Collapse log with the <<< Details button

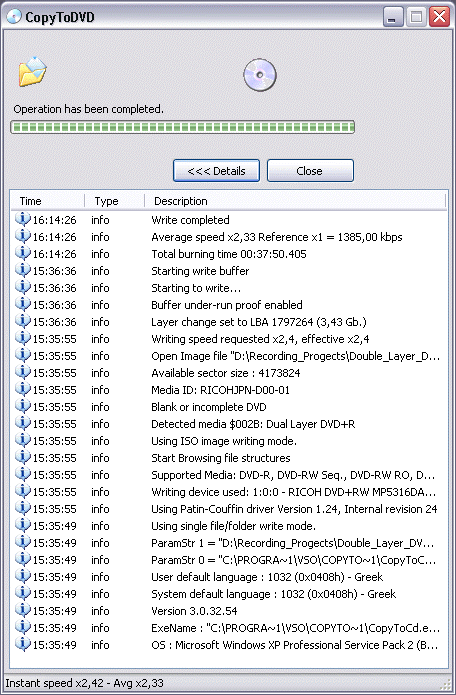(x=216, y=171)
